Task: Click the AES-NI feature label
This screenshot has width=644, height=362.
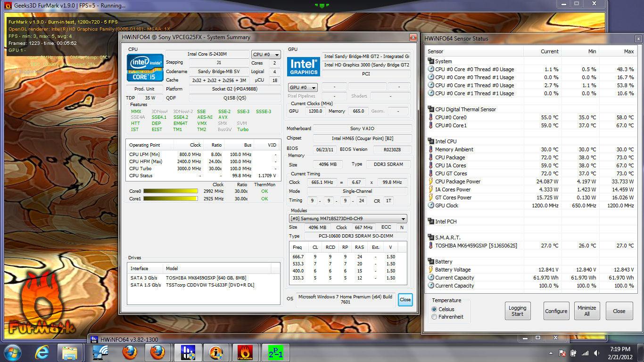Action: (x=205, y=117)
